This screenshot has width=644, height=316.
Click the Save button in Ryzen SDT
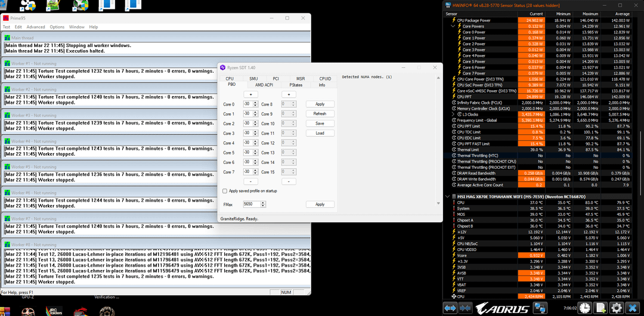tap(320, 123)
